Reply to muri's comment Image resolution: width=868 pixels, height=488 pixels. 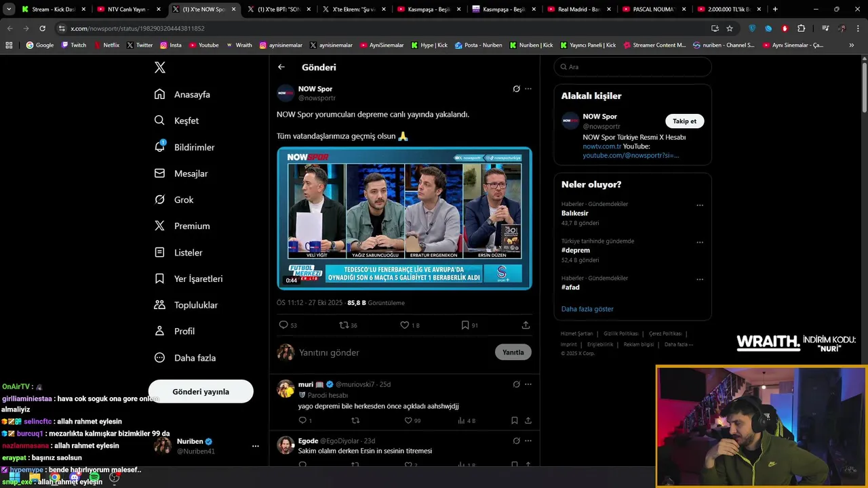pyautogui.click(x=302, y=421)
